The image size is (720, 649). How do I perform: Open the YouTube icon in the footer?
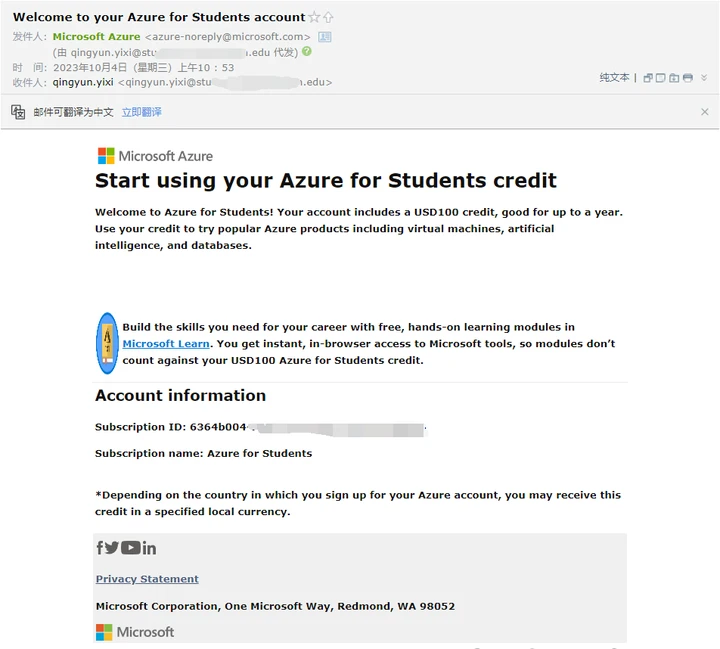click(131, 547)
